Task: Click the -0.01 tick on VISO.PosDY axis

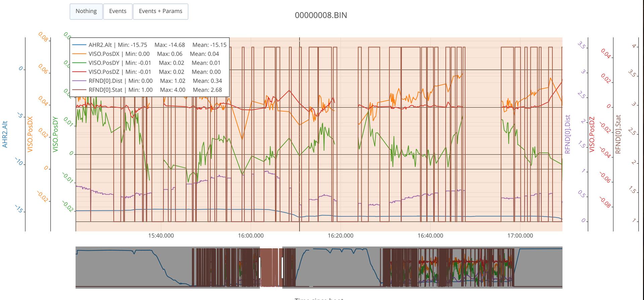Action: [x=68, y=178]
